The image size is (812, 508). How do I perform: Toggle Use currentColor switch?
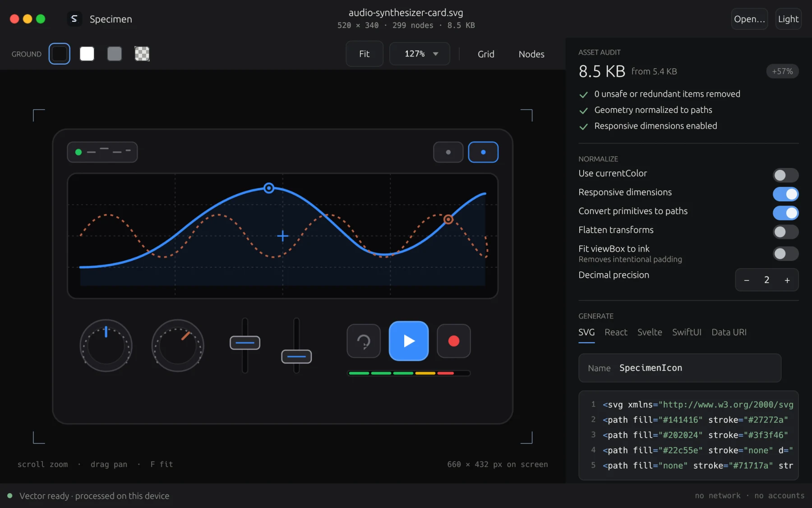tap(785, 175)
